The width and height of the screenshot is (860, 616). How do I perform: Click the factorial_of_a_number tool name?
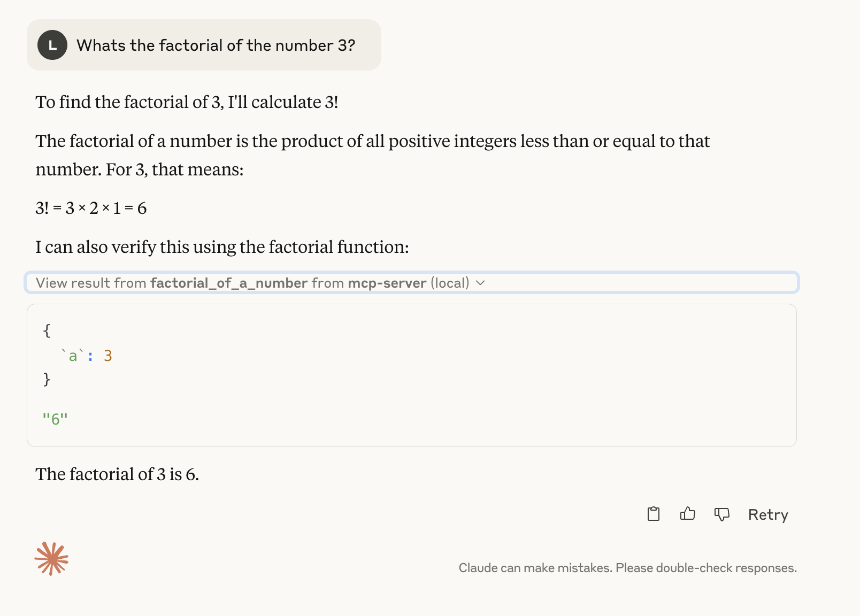[228, 283]
